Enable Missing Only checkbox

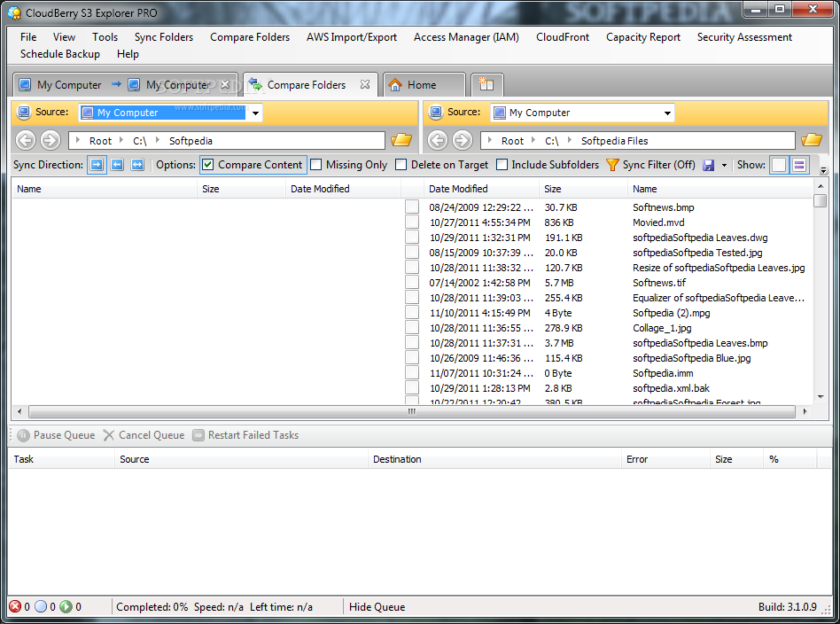click(316, 165)
